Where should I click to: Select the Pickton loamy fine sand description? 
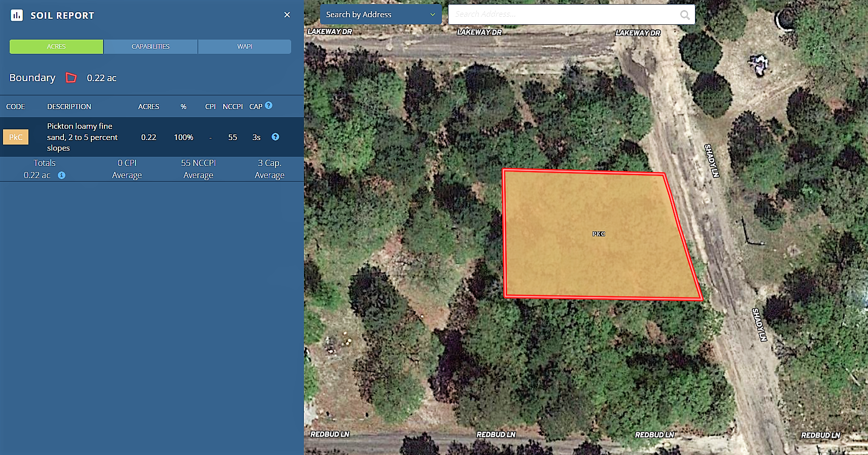[82, 137]
